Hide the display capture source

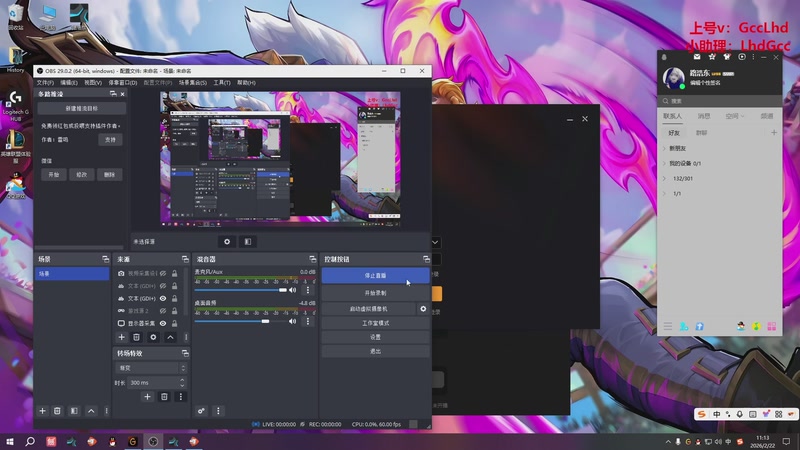(x=163, y=323)
